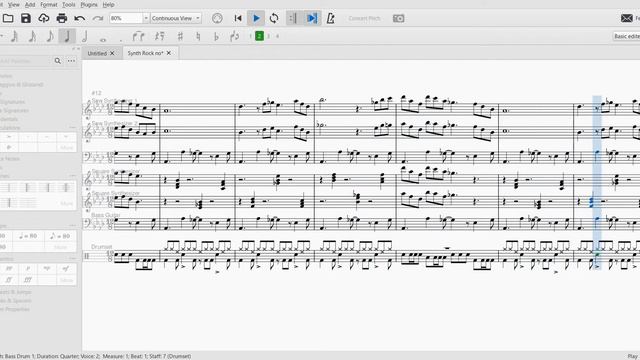Select the quarter note = 80 tempo marking
The width and height of the screenshot is (640, 360).
pyautogui.click(x=28, y=236)
